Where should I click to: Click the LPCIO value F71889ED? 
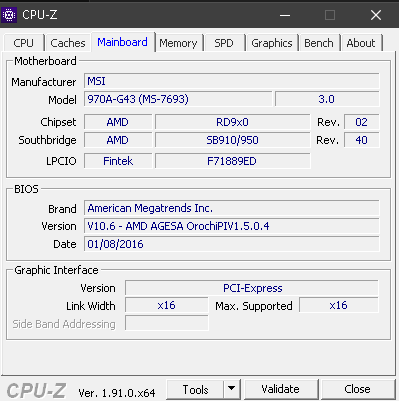(x=233, y=161)
